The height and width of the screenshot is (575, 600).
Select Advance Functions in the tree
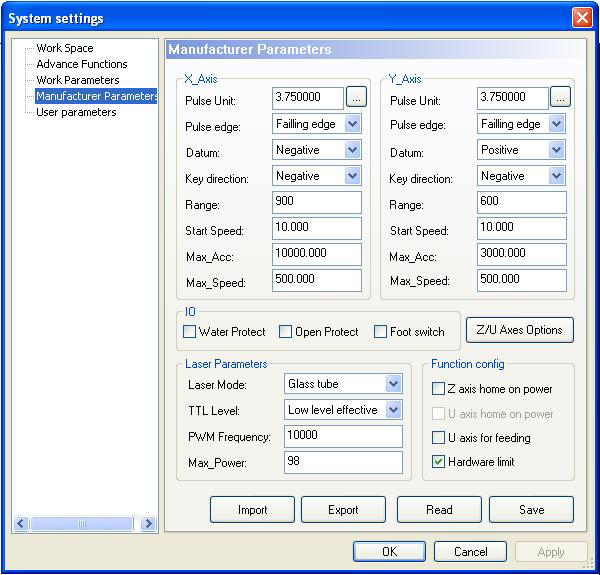[x=81, y=64]
